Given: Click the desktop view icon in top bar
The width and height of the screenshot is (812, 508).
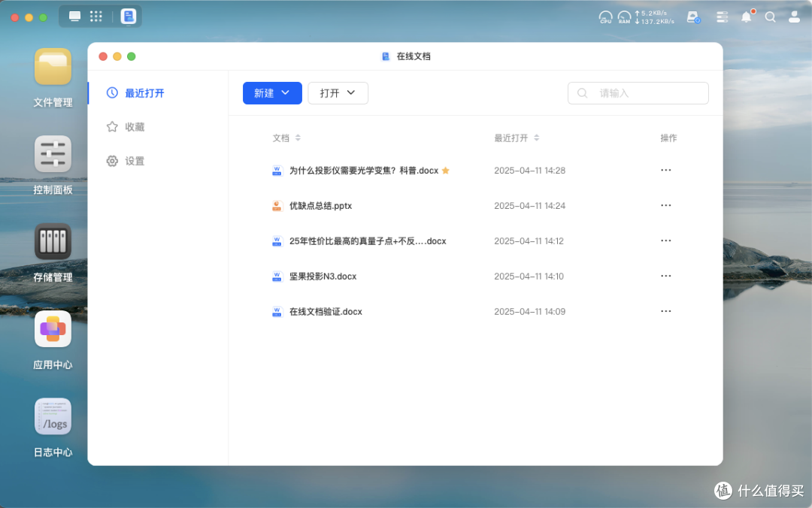Looking at the screenshot, I should tap(74, 17).
